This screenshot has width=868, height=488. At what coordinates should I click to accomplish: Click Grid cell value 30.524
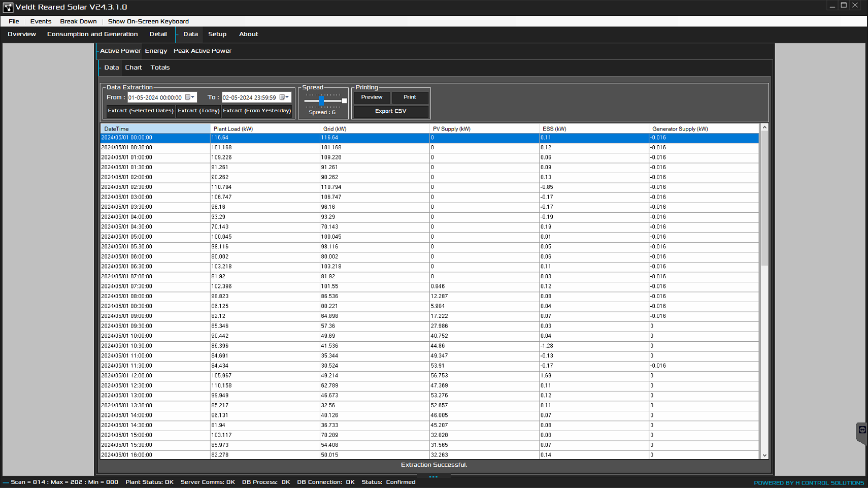375,366
